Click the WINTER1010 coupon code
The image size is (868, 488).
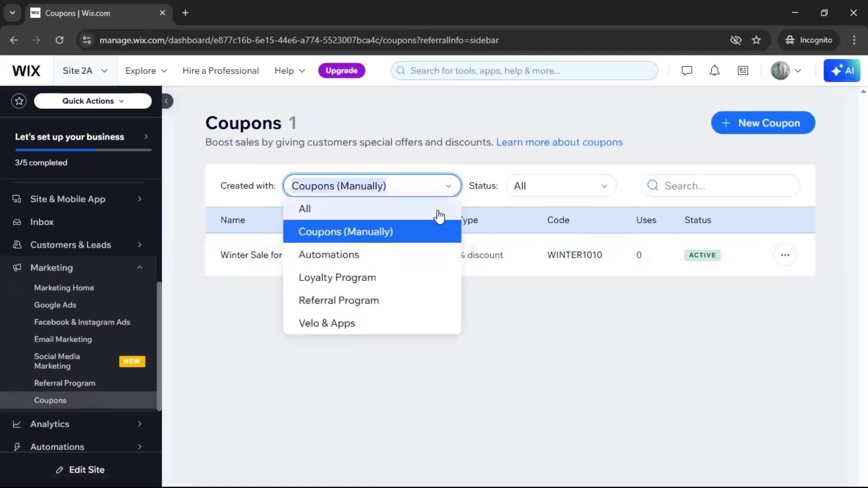pos(575,255)
